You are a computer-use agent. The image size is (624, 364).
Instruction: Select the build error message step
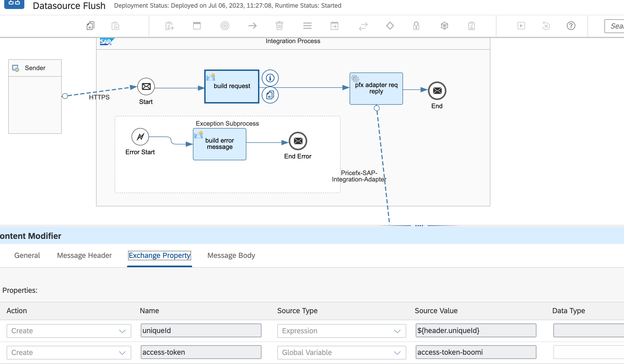click(219, 144)
